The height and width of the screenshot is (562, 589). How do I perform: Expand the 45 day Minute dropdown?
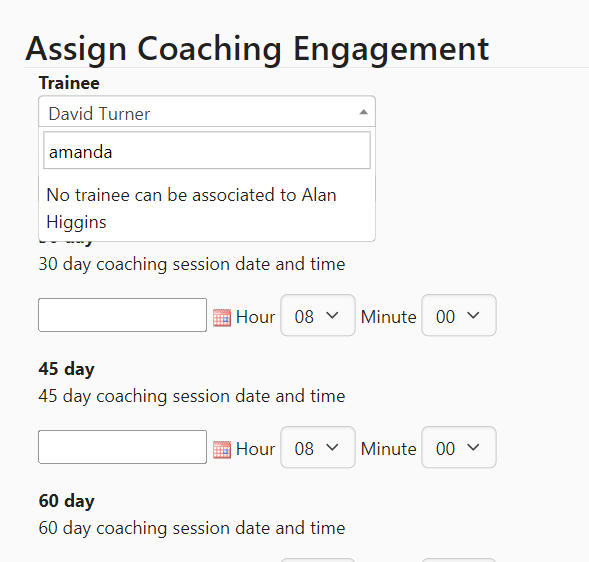tap(459, 447)
